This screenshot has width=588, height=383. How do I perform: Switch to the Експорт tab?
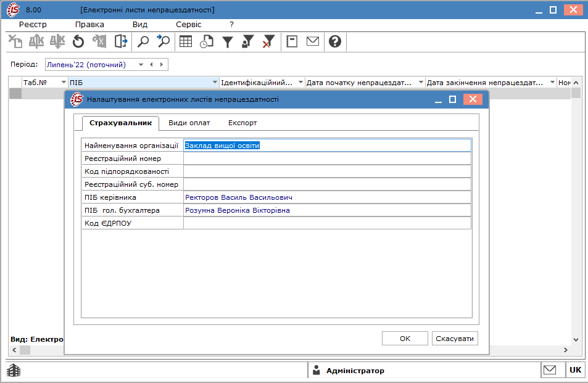[242, 123]
